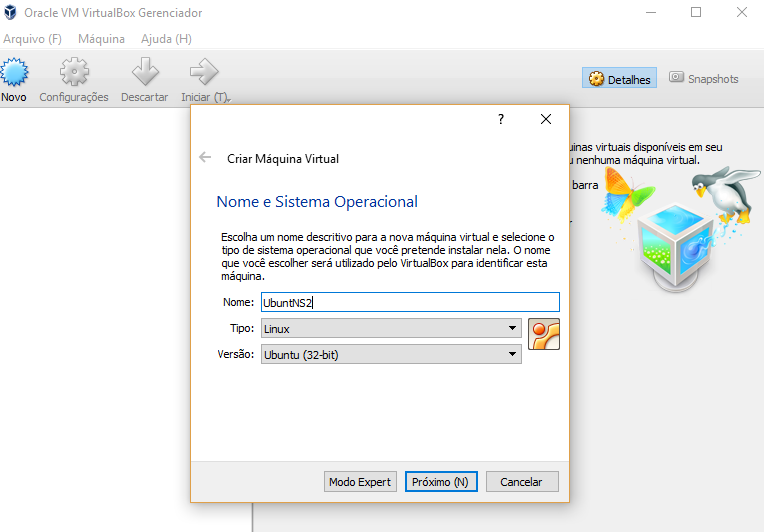764x532 pixels.
Task: Click the help question mark in dialog
Action: click(501, 119)
